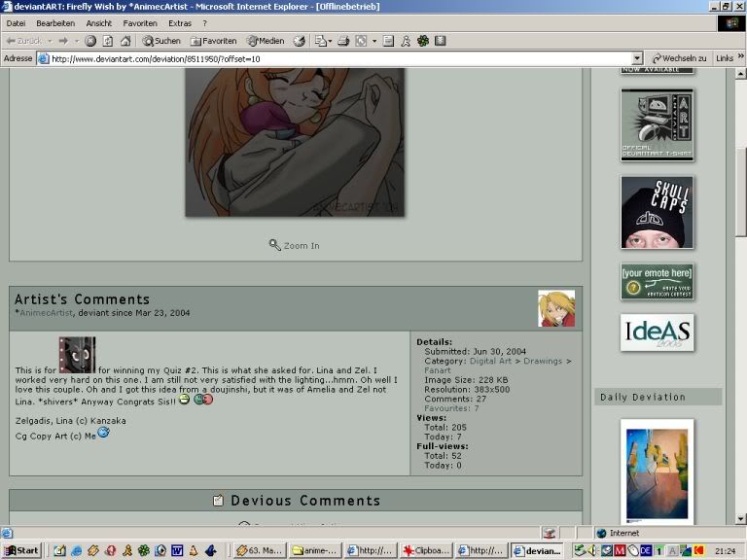Click the IdeAS 2005 banner

pos(657,332)
